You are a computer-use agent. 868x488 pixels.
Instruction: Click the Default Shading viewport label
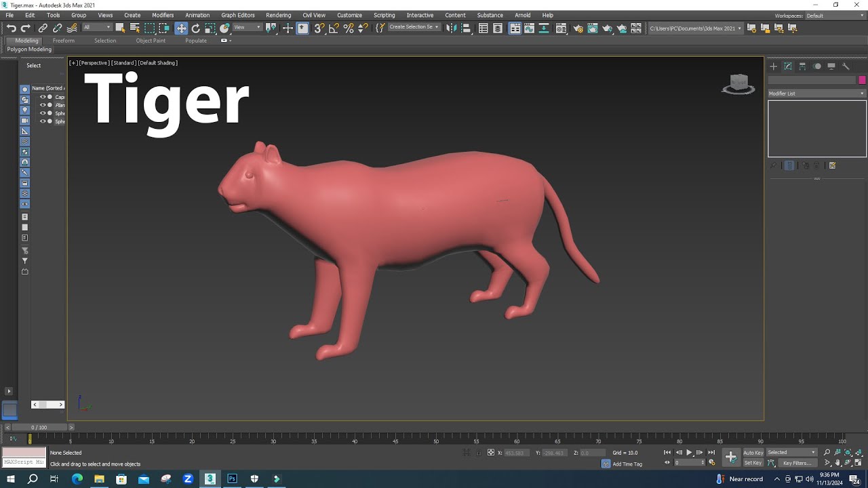158,63
